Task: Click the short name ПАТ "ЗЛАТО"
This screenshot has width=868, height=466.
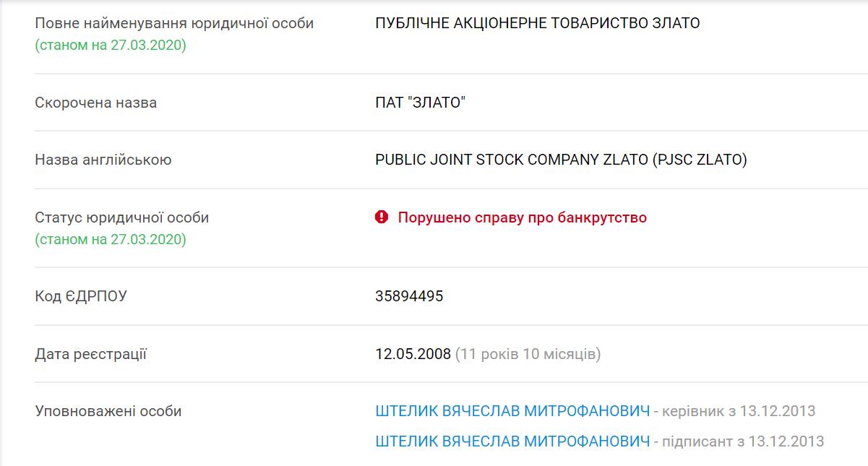Action: click(x=420, y=103)
